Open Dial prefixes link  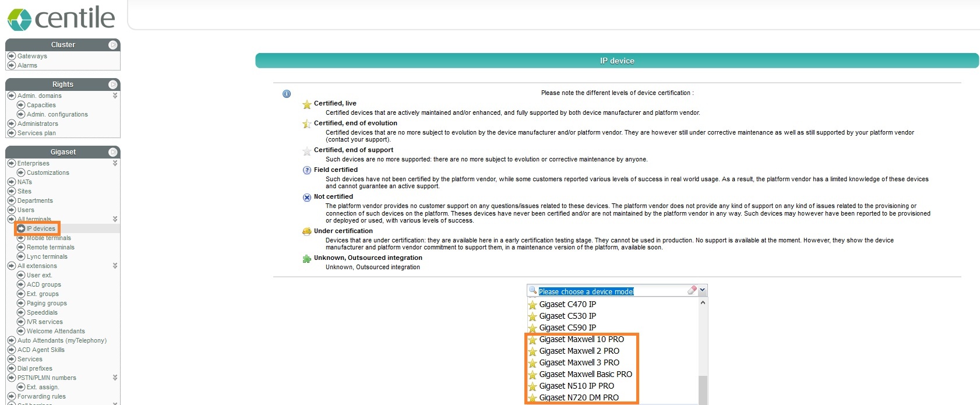click(35, 368)
